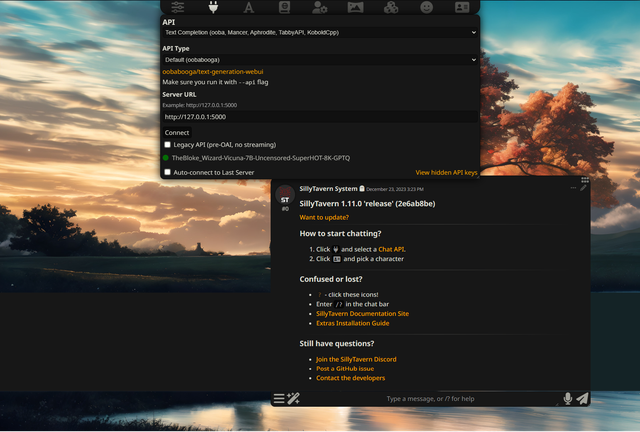Click Post a GitHub issue link
This screenshot has height=432, width=640.
tap(345, 369)
